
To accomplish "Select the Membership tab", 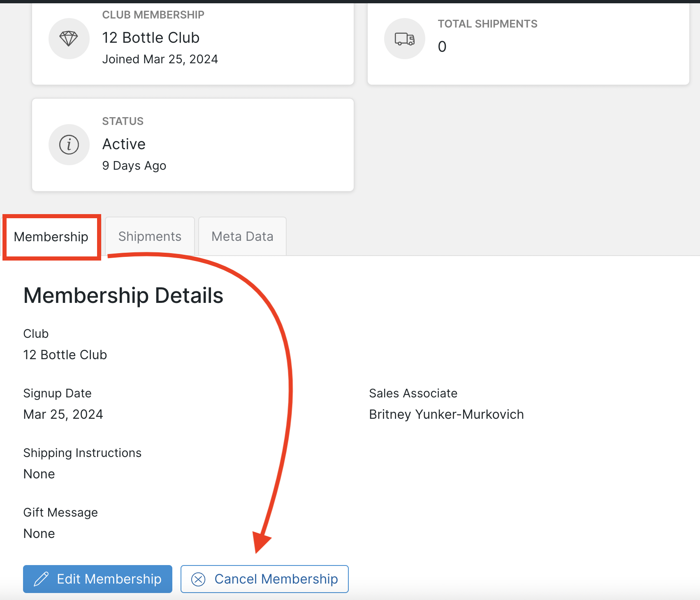I will [x=51, y=237].
